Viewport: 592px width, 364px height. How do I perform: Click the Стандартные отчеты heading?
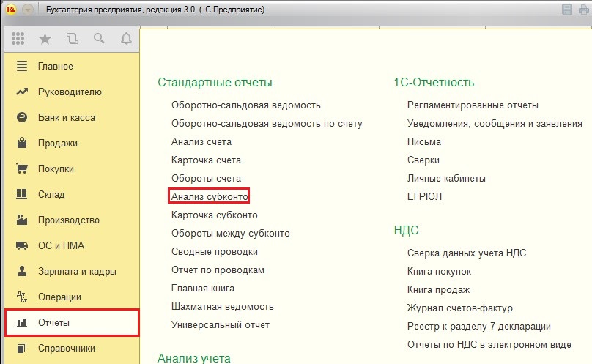click(215, 82)
